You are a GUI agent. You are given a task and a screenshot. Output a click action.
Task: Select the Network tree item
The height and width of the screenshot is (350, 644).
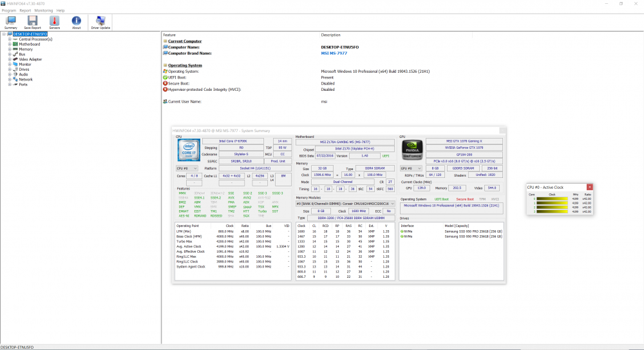pyautogui.click(x=26, y=79)
